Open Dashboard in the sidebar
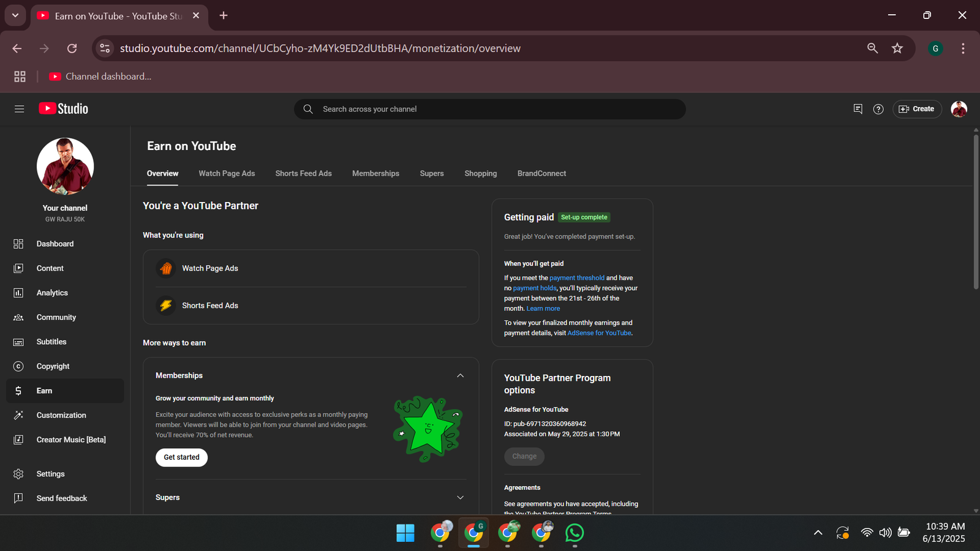 tap(65, 244)
